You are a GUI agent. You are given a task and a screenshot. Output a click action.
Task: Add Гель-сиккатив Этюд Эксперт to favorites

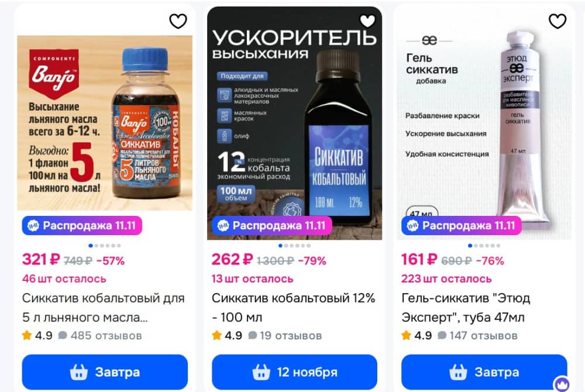[x=558, y=21]
